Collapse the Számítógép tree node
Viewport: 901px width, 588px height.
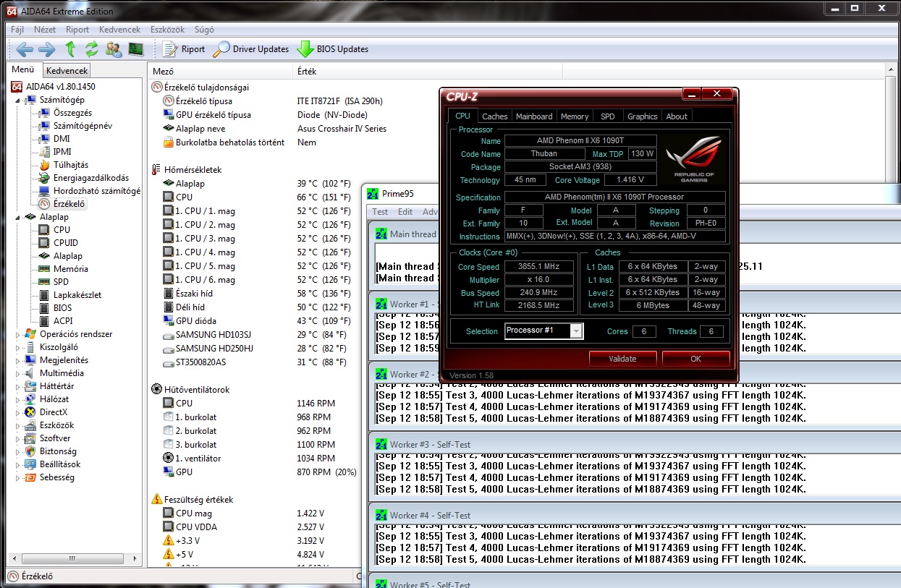pyautogui.click(x=19, y=100)
